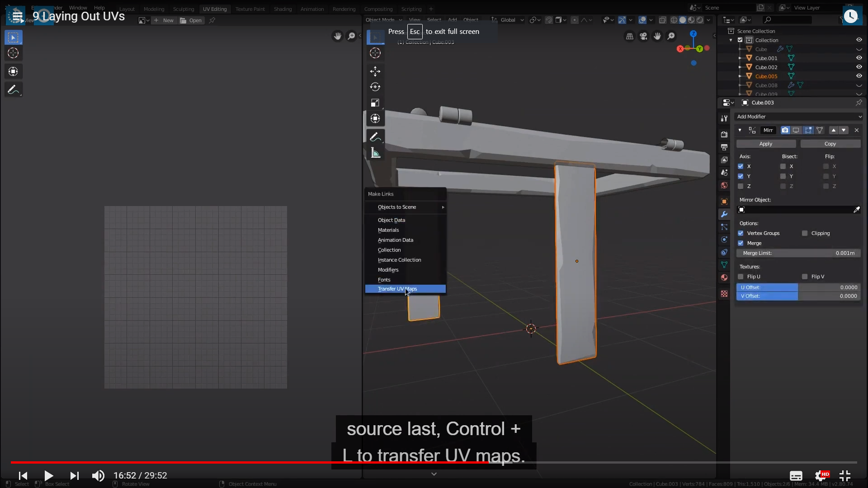Image resolution: width=868 pixels, height=488 pixels.
Task: Click the Apply modifier button
Action: pos(766,144)
